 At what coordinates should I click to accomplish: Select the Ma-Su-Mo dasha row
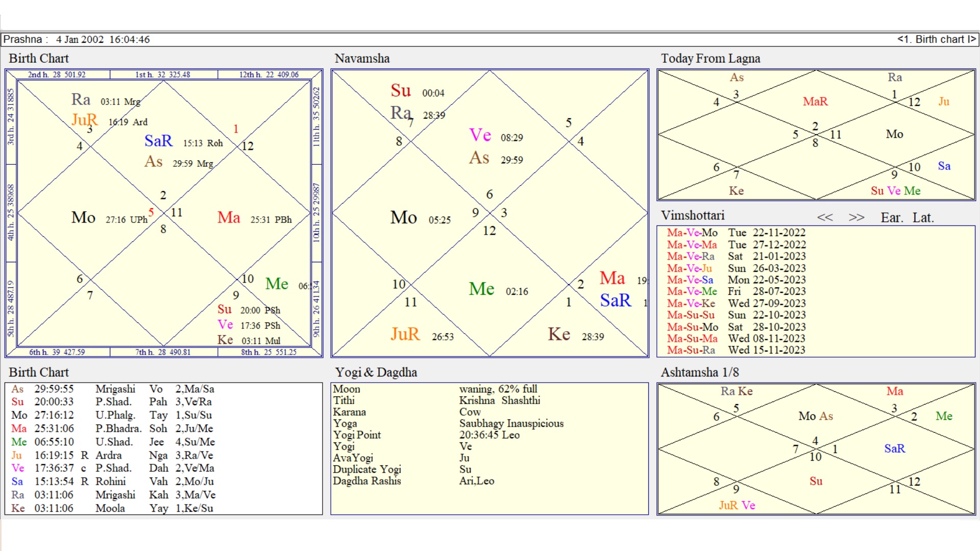click(736, 327)
